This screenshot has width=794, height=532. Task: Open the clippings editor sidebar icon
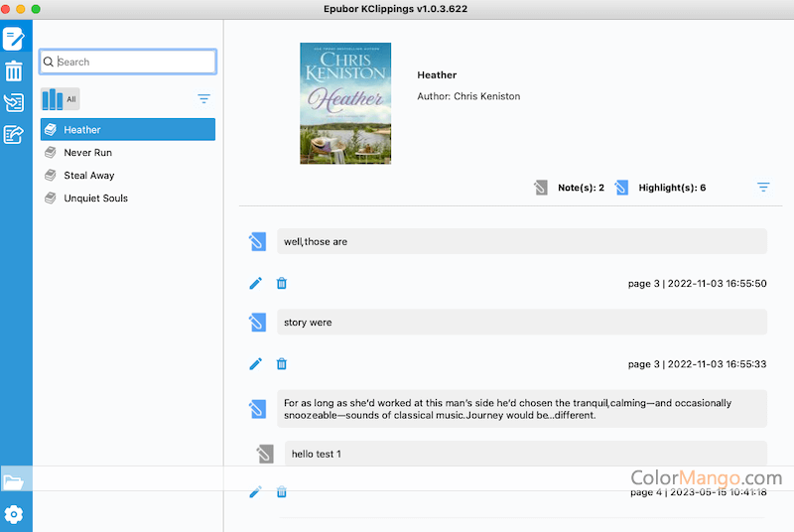[14, 39]
